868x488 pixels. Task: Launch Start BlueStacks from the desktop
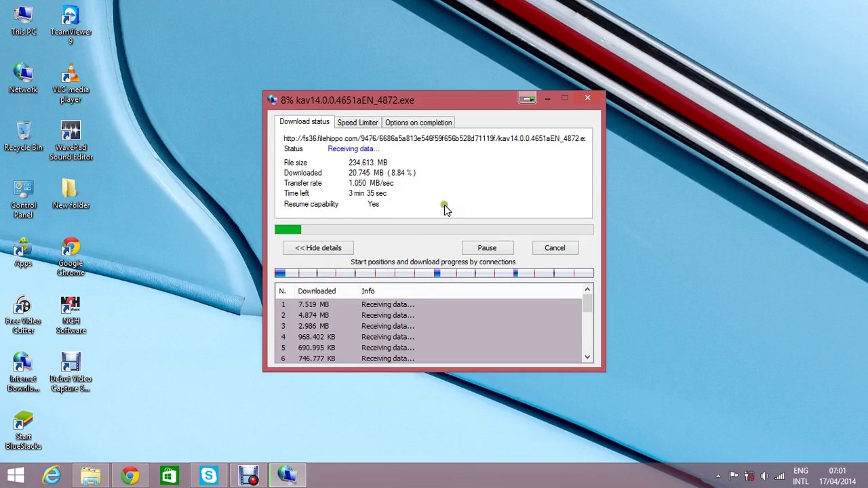coord(23,431)
